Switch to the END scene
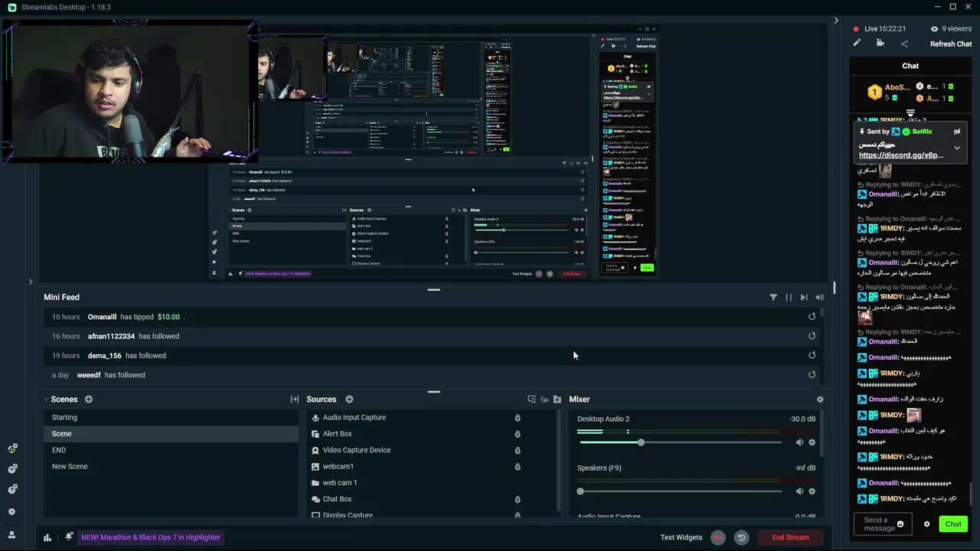 171,450
